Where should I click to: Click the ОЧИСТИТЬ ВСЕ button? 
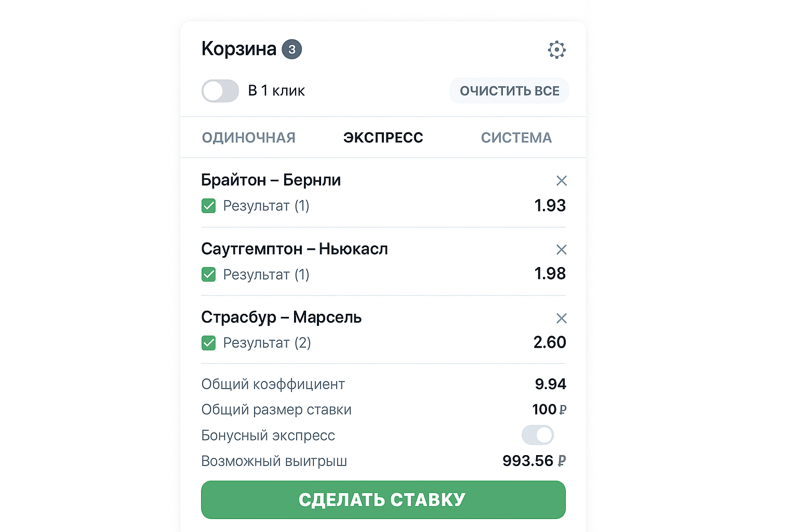(509, 90)
